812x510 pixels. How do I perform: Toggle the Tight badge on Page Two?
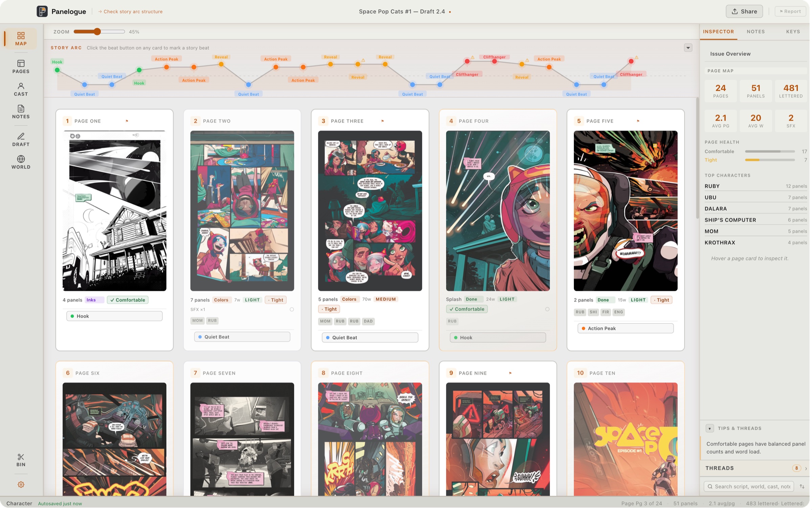(x=276, y=301)
